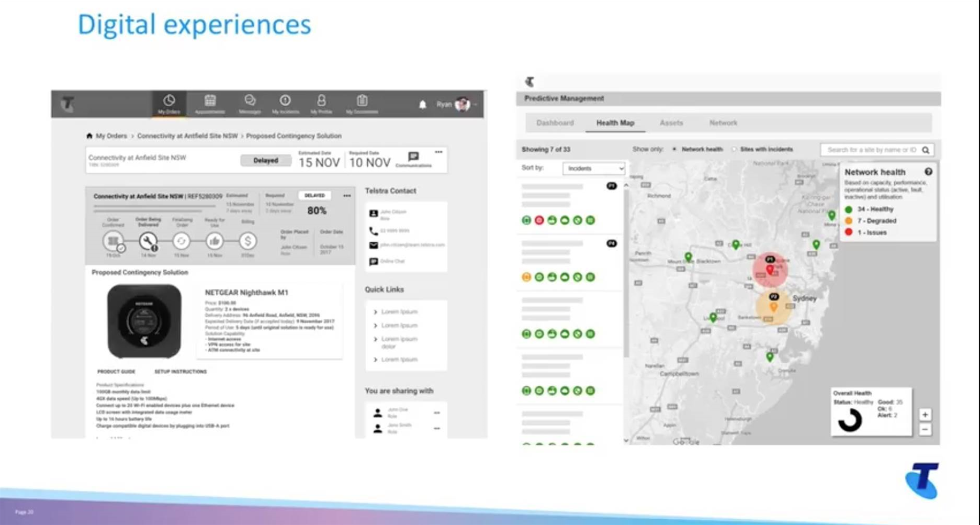Click the PRODUCT GUIDE link
The width and height of the screenshot is (980, 525).
point(116,372)
